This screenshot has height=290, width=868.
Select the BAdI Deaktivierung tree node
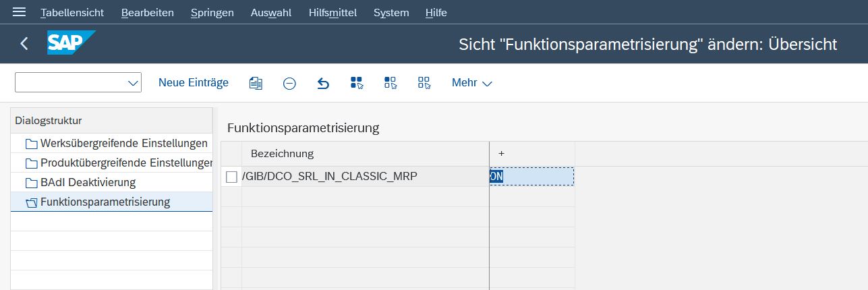pos(88,183)
